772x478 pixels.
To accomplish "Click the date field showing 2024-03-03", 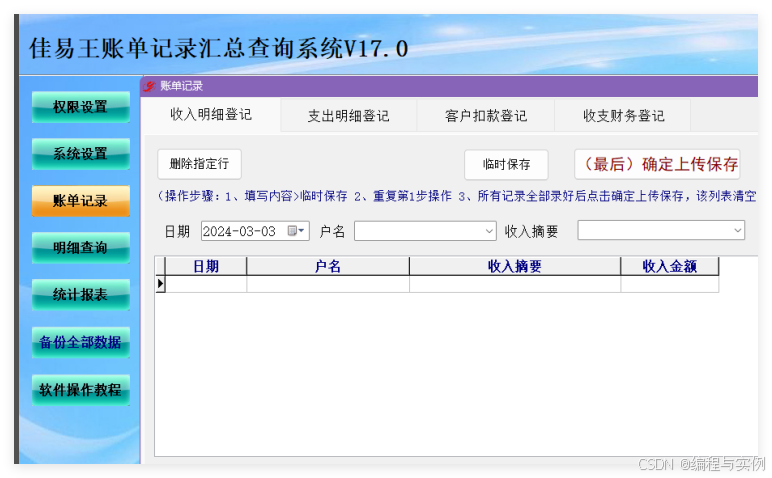I will [x=255, y=231].
